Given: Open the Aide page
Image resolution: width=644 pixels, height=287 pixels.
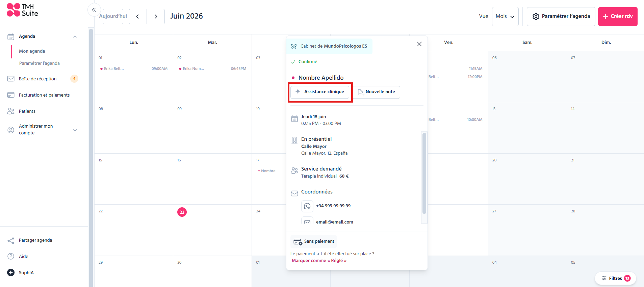Looking at the screenshot, I should point(24,256).
